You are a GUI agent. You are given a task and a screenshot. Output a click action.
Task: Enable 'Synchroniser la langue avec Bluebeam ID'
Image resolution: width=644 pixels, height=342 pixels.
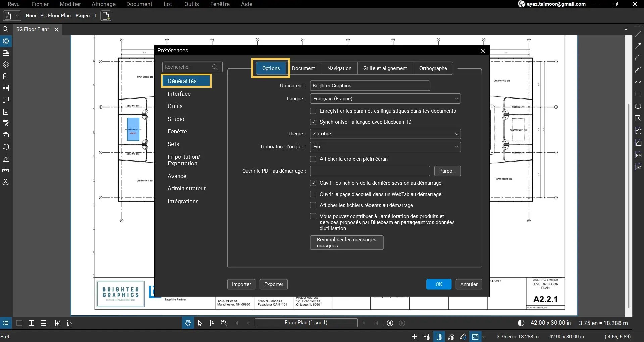point(313,122)
